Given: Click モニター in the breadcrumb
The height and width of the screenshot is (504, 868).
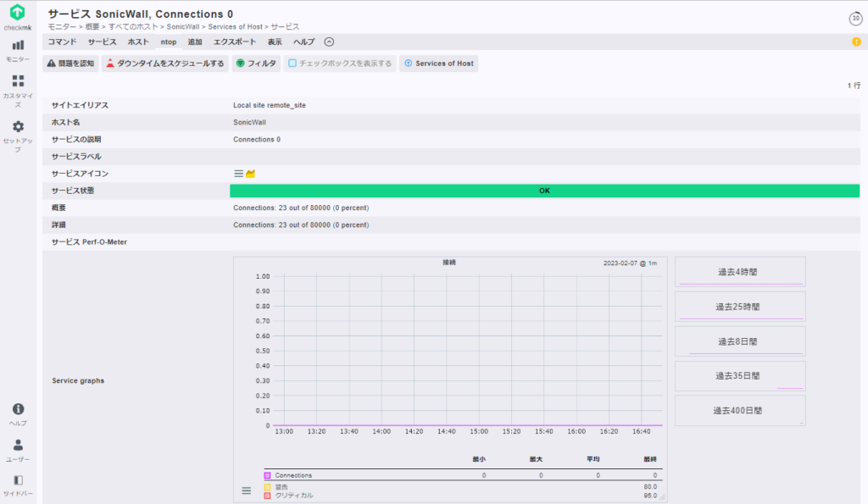Looking at the screenshot, I should (62, 26).
